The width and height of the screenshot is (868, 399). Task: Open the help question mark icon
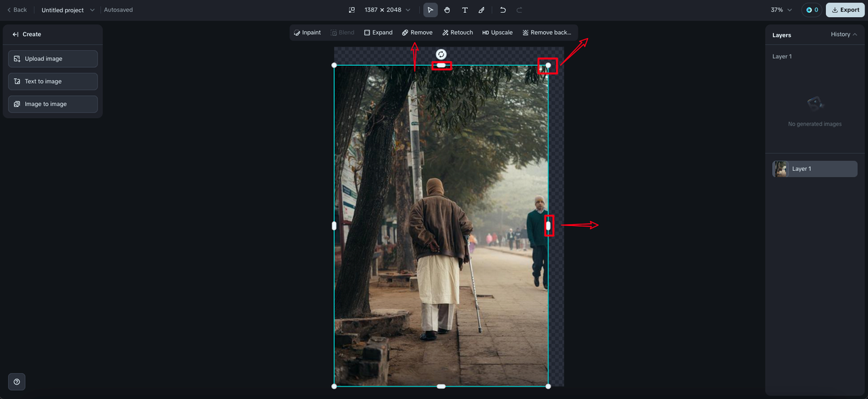pyautogui.click(x=17, y=381)
